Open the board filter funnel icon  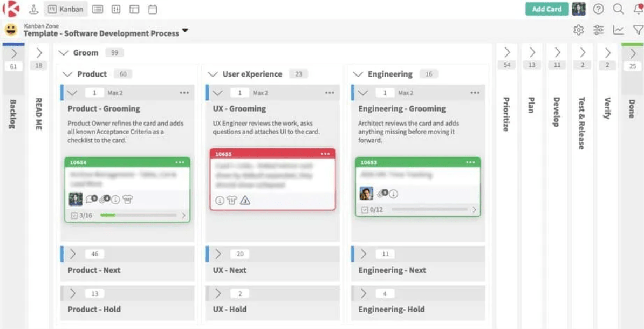[638, 30]
